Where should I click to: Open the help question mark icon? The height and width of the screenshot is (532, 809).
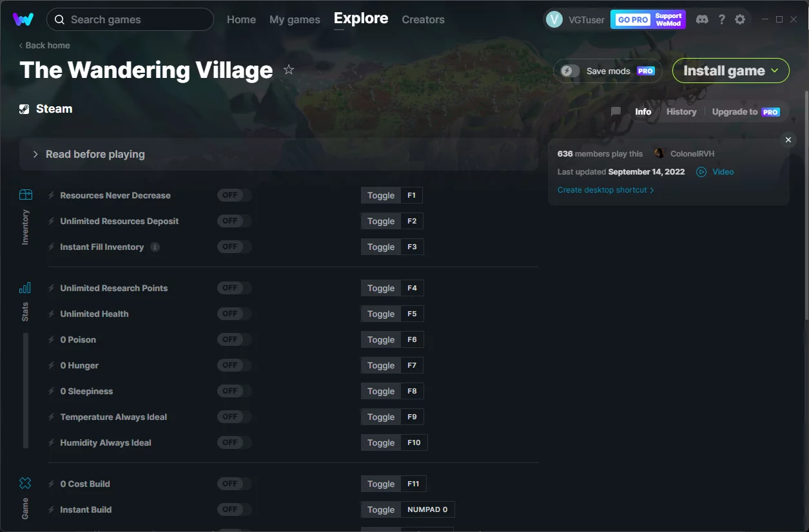[x=721, y=19]
